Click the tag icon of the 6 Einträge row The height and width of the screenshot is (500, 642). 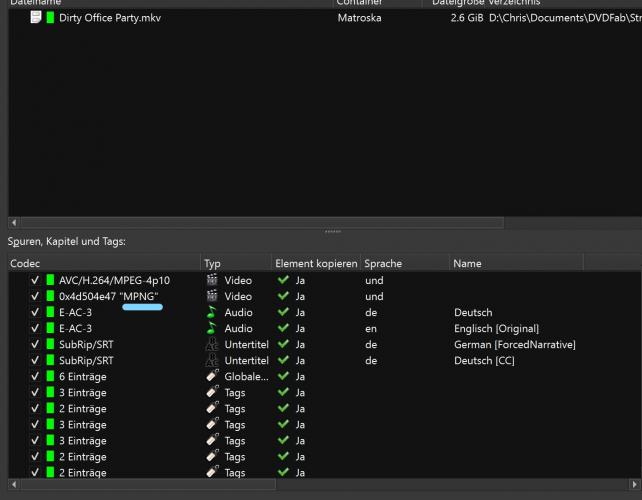212,377
